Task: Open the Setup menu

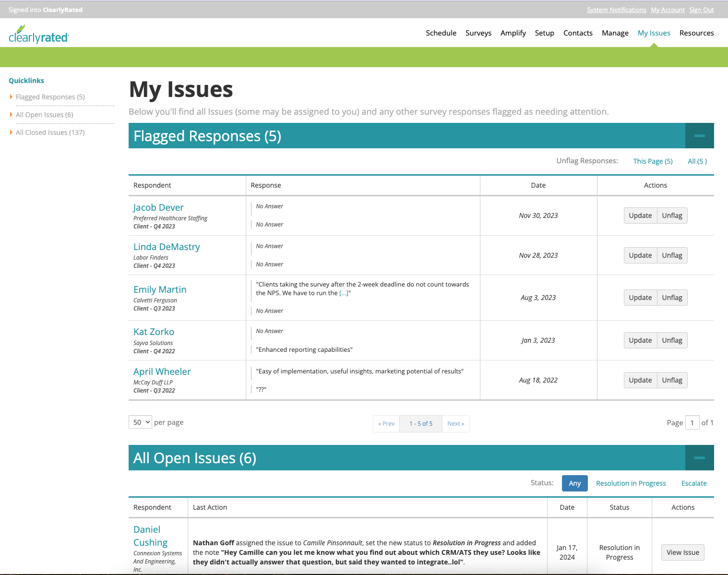Action: point(545,33)
